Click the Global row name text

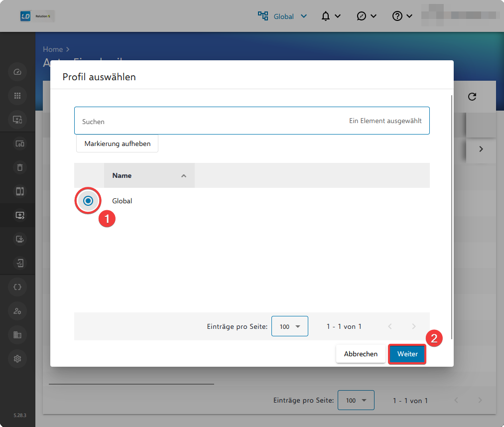point(122,201)
